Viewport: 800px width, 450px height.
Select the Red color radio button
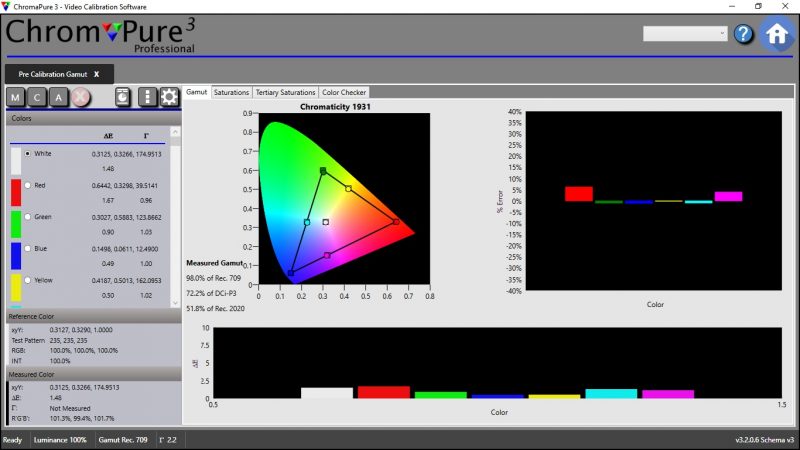(x=28, y=185)
